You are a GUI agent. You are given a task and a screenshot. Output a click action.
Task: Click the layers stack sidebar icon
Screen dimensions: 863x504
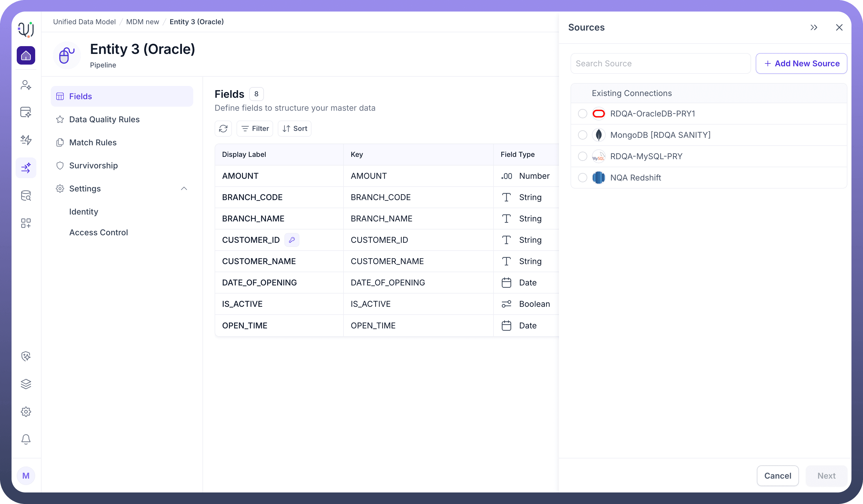click(26, 384)
